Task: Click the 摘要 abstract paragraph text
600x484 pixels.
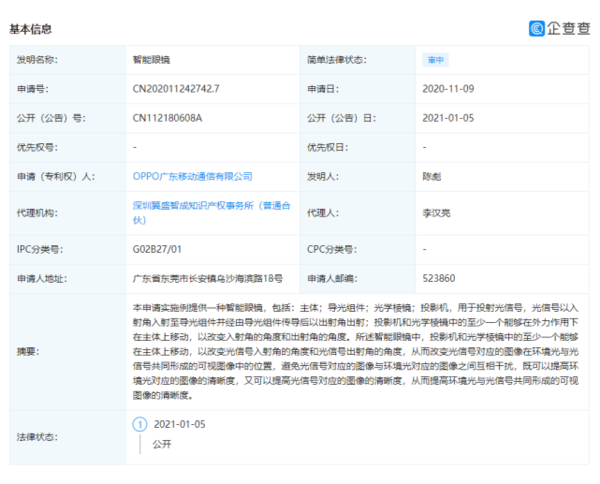Action: click(355, 352)
